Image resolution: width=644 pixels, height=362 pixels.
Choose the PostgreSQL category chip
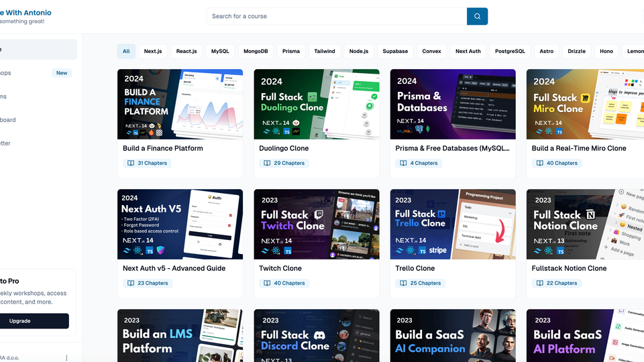click(510, 52)
